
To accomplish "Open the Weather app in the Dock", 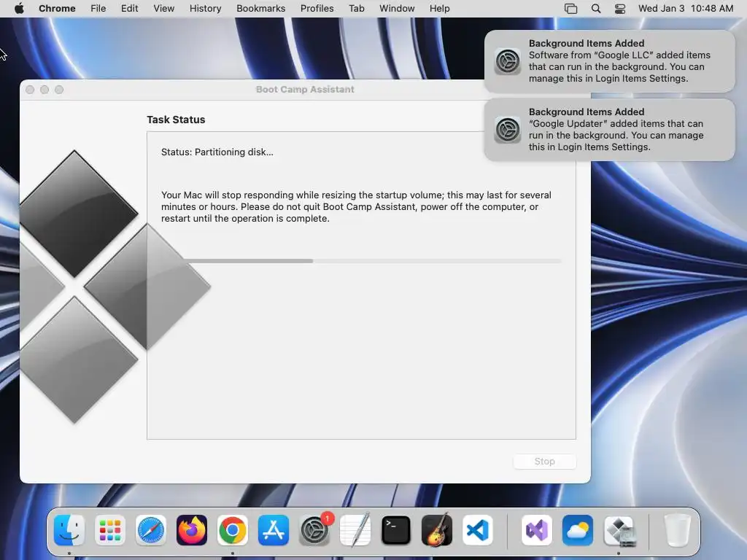I will point(578,530).
